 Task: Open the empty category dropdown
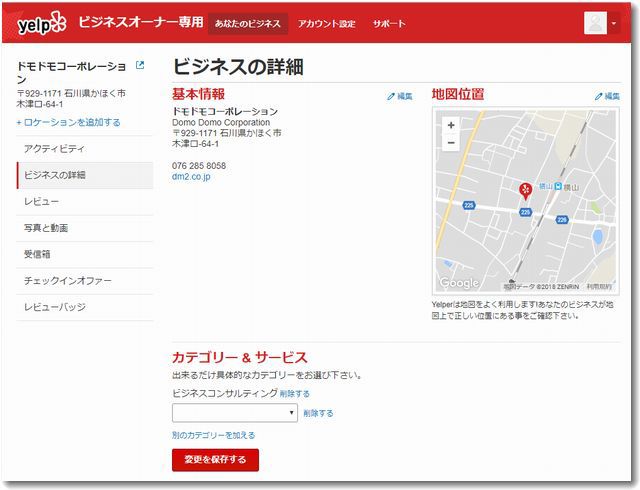tap(235, 413)
